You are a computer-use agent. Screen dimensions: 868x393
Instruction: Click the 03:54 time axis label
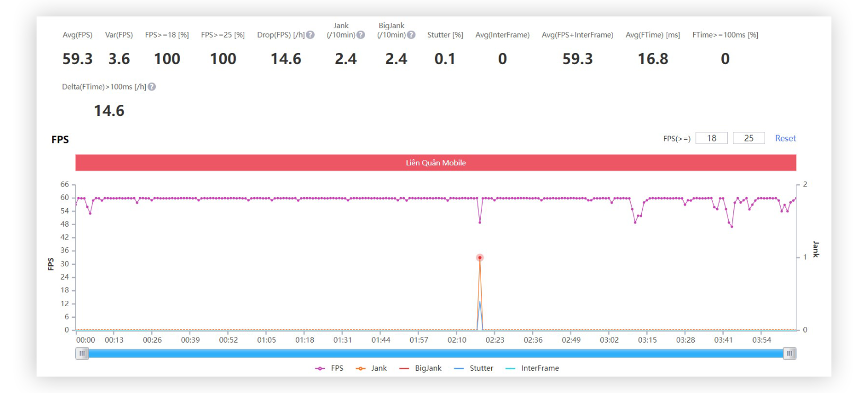[x=761, y=340]
